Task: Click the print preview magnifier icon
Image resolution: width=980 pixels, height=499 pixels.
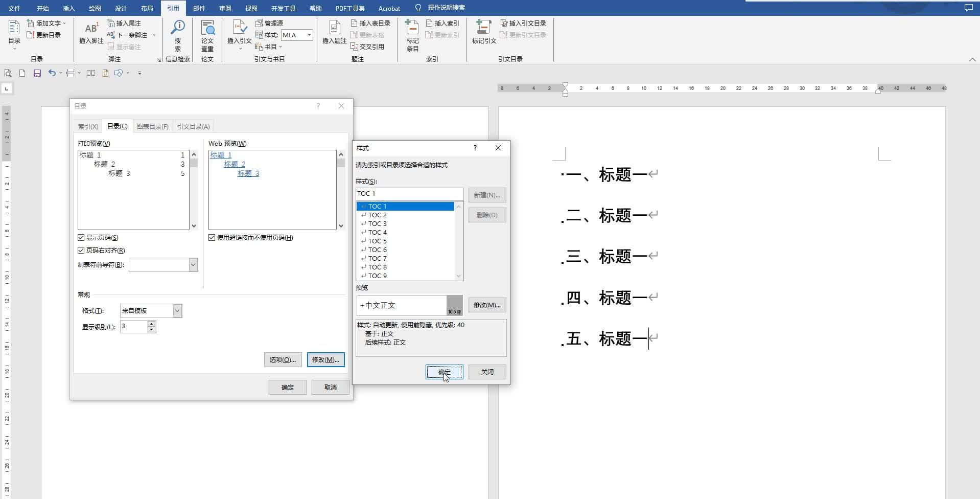Action: [8, 73]
